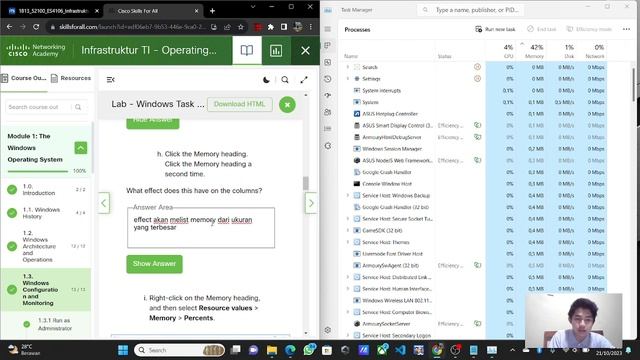Sort by the Memory column header
640x360 pixels.
[x=531, y=51]
